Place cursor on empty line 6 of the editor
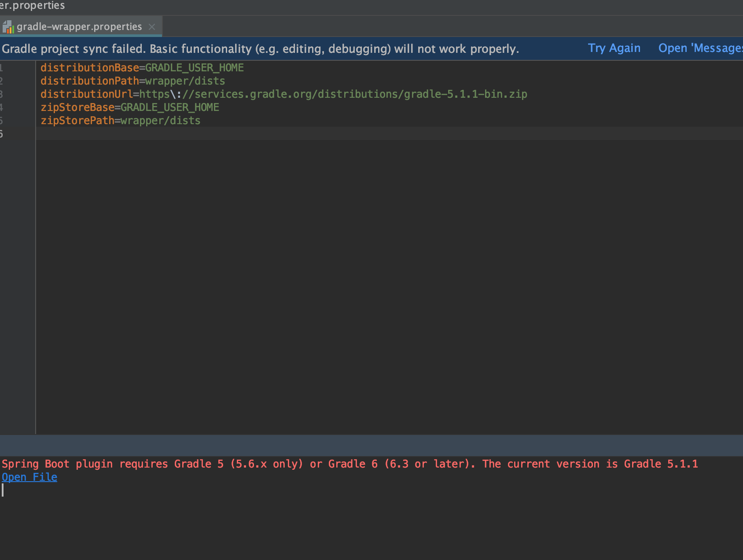Screen dimensions: 743x560 (x=389, y=134)
